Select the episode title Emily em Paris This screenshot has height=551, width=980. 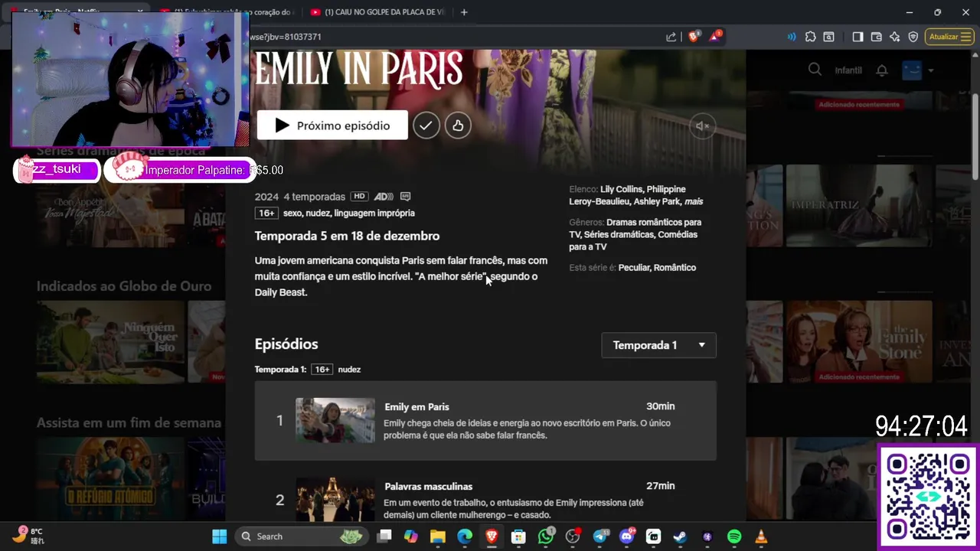coord(416,407)
